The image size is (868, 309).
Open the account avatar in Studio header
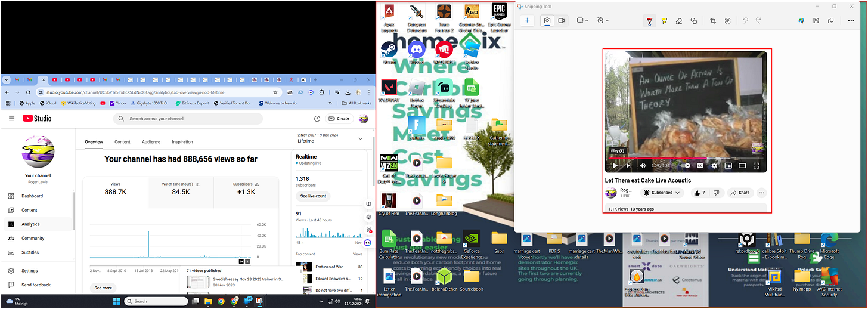point(363,119)
